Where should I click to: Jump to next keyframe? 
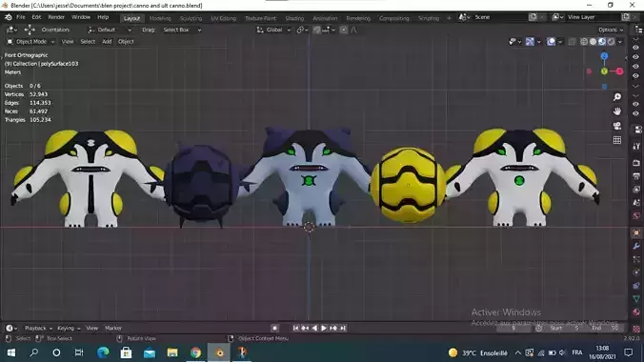tap(333, 328)
